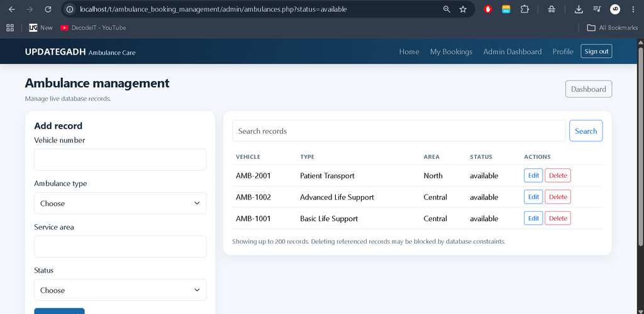Click the AREA column header
The width and height of the screenshot is (644, 314).
pyautogui.click(x=431, y=157)
